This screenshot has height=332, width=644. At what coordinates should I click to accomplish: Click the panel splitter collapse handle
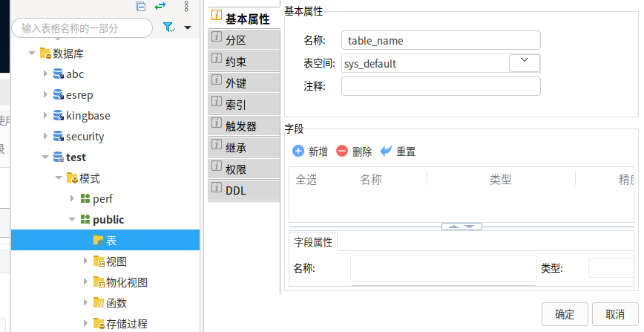[461, 226]
